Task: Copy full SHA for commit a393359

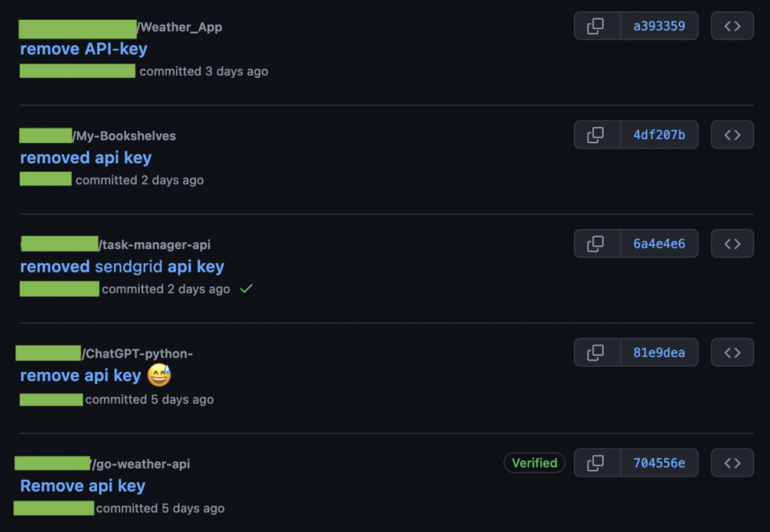Action: click(596, 26)
